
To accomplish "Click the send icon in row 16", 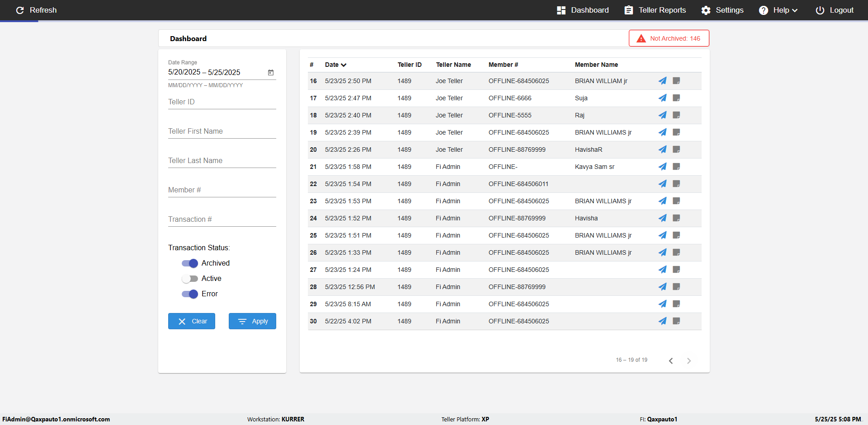I will (x=662, y=81).
